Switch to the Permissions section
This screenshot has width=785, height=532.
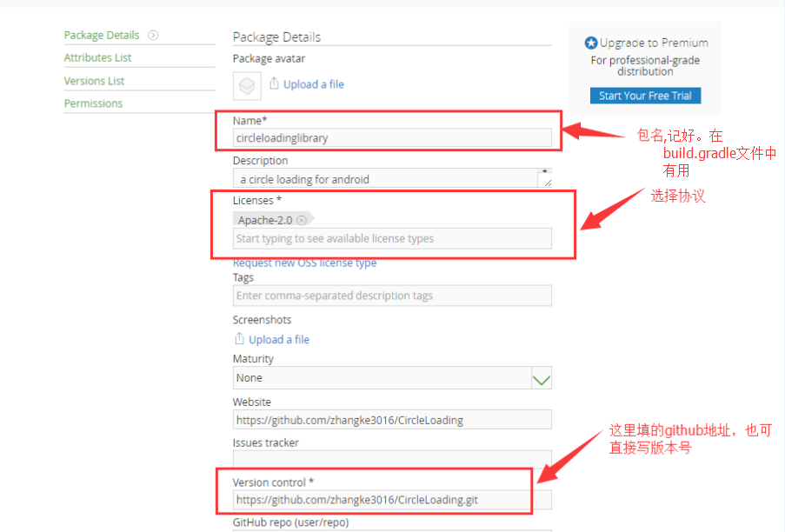pyautogui.click(x=93, y=103)
